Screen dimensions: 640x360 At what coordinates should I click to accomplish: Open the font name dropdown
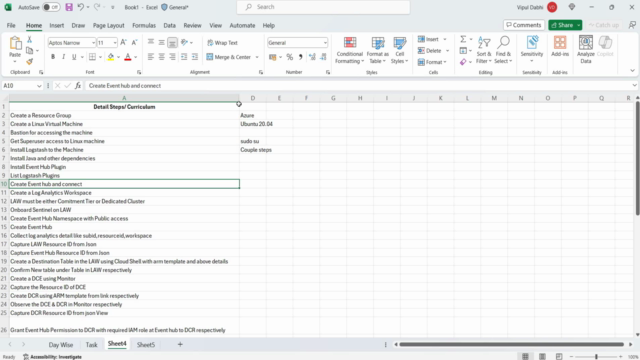coord(93,43)
